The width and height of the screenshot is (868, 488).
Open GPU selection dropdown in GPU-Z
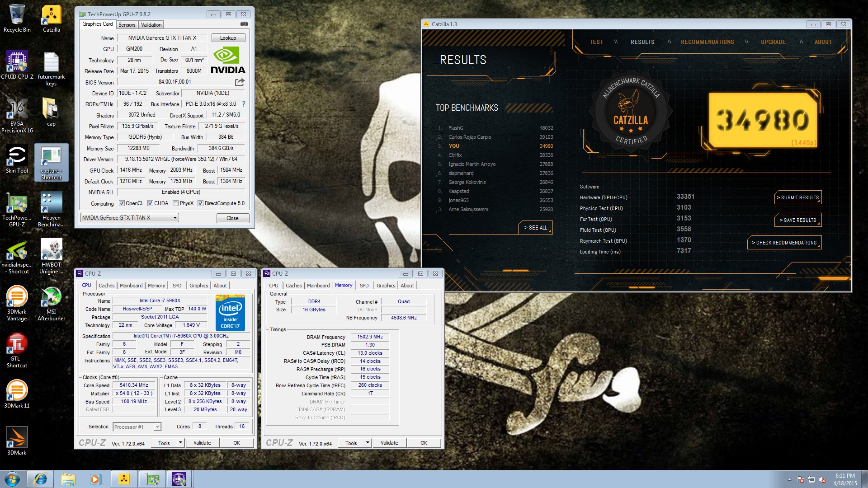[x=129, y=218]
